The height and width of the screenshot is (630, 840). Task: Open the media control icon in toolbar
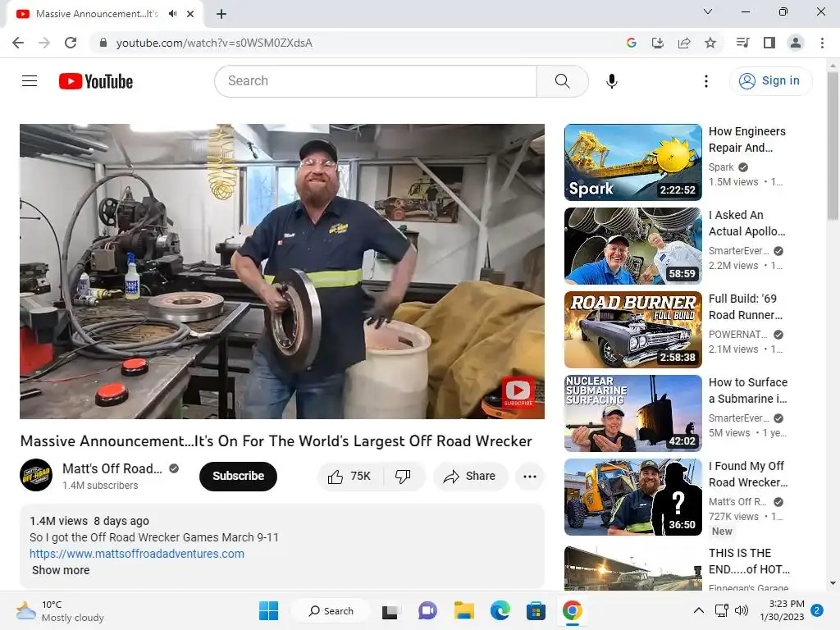pyautogui.click(x=742, y=43)
